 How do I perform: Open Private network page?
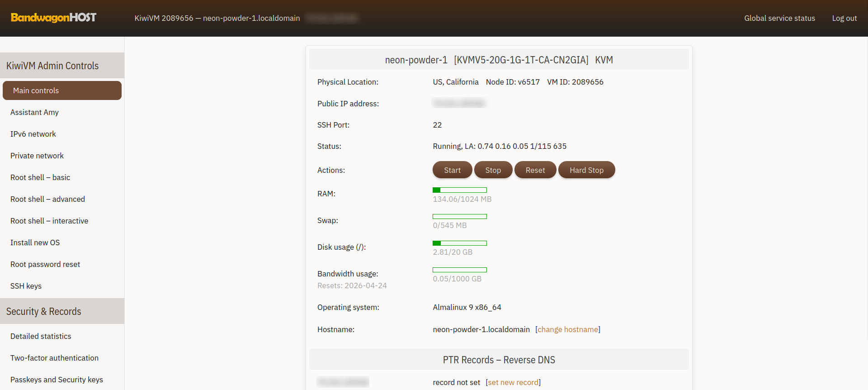click(37, 156)
